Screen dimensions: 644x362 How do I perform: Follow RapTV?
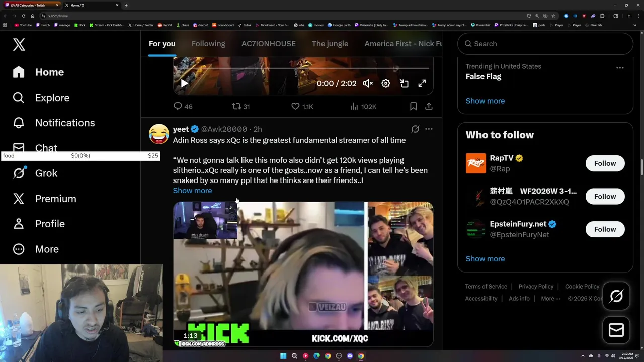pos(605,163)
